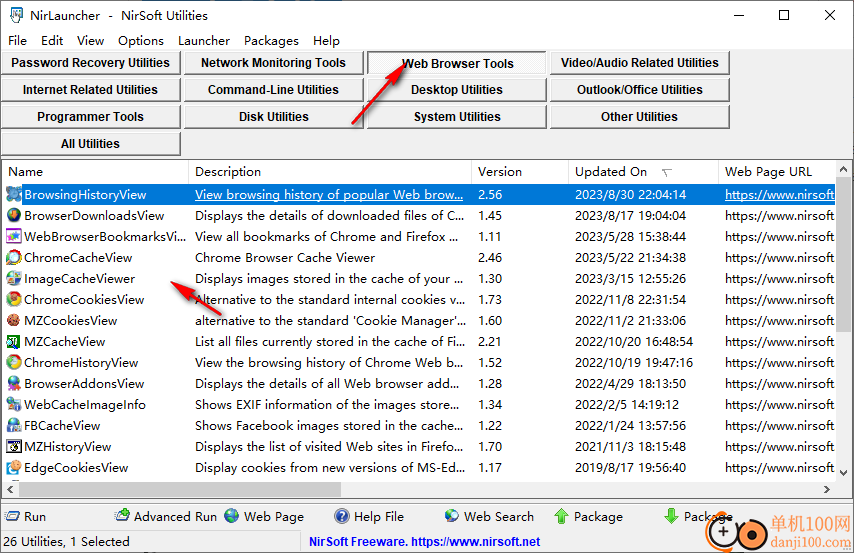Switch to Outlook/Office Utilities category
The width and height of the screenshot is (854, 553).
click(x=639, y=90)
